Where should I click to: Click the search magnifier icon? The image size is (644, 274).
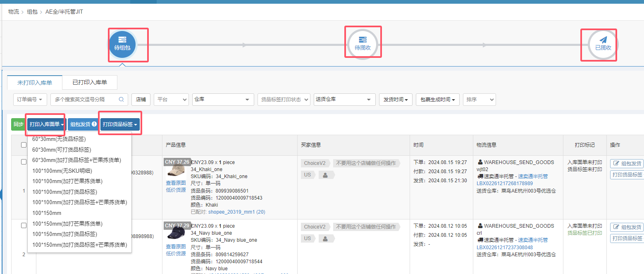click(121, 100)
